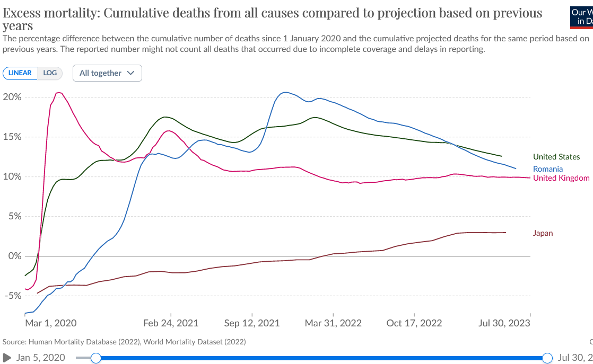Open the All together dropdown
The height and width of the screenshot is (364, 593).
pos(107,73)
